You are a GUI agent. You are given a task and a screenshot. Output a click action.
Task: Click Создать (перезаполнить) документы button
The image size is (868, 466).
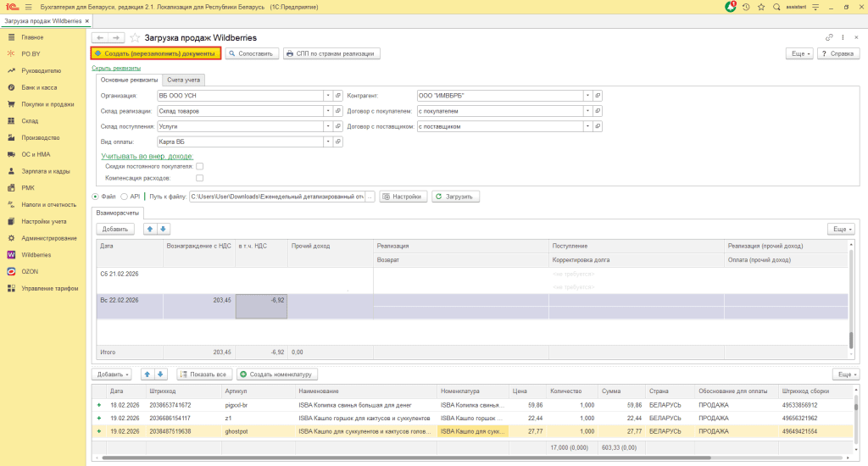coord(156,53)
